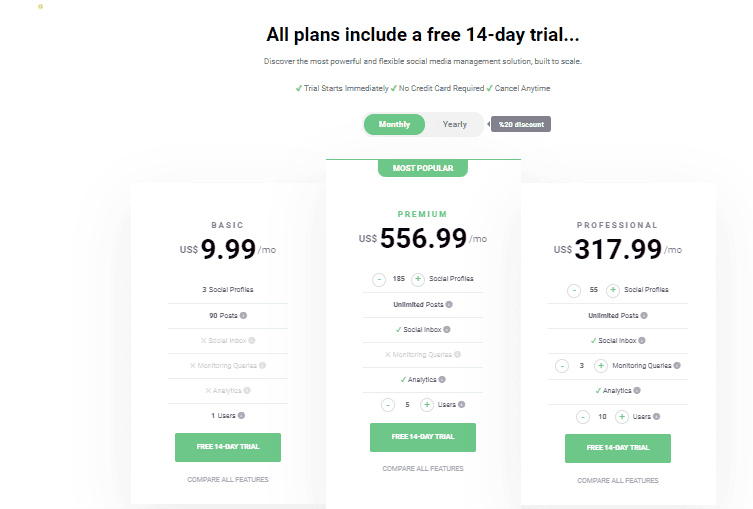Start Premium plan free 14-day trial
The height and width of the screenshot is (509, 753).
(423, 437)
